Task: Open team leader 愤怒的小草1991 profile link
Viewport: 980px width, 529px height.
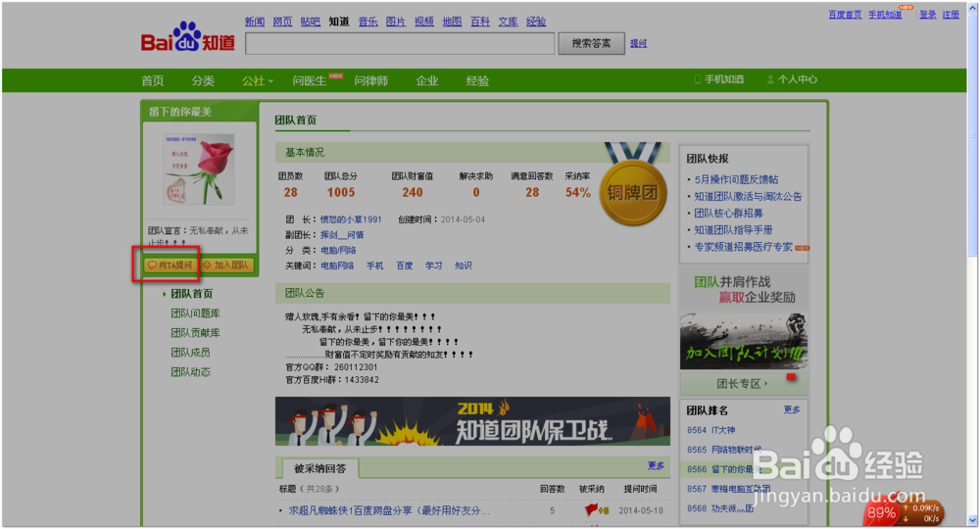Action: point(351,219)
